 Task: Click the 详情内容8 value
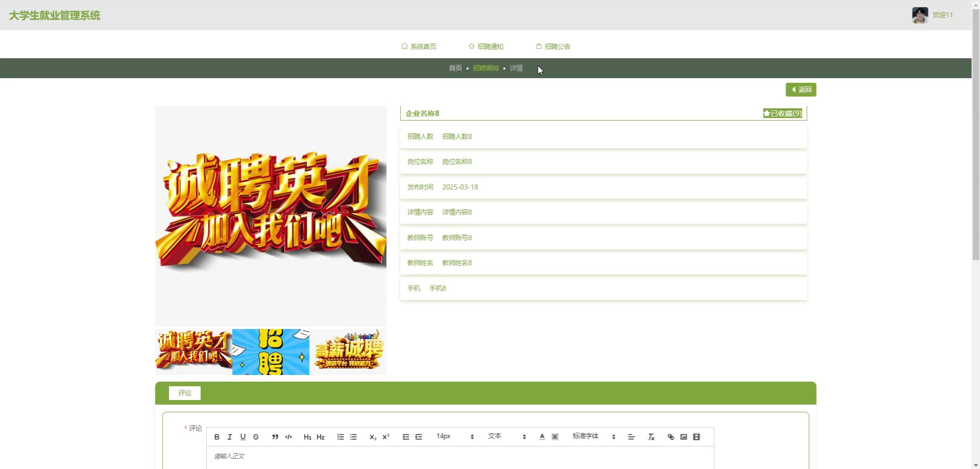[457, 212]
